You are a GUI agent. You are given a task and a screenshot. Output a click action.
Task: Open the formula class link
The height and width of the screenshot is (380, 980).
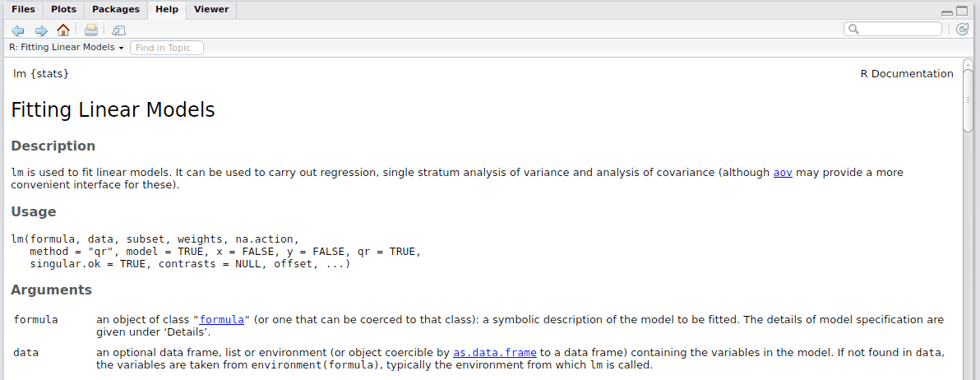(221, 320)
